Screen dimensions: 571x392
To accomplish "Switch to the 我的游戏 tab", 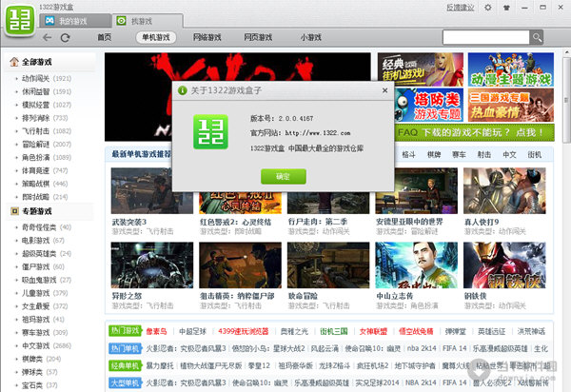I will point(76,21).
